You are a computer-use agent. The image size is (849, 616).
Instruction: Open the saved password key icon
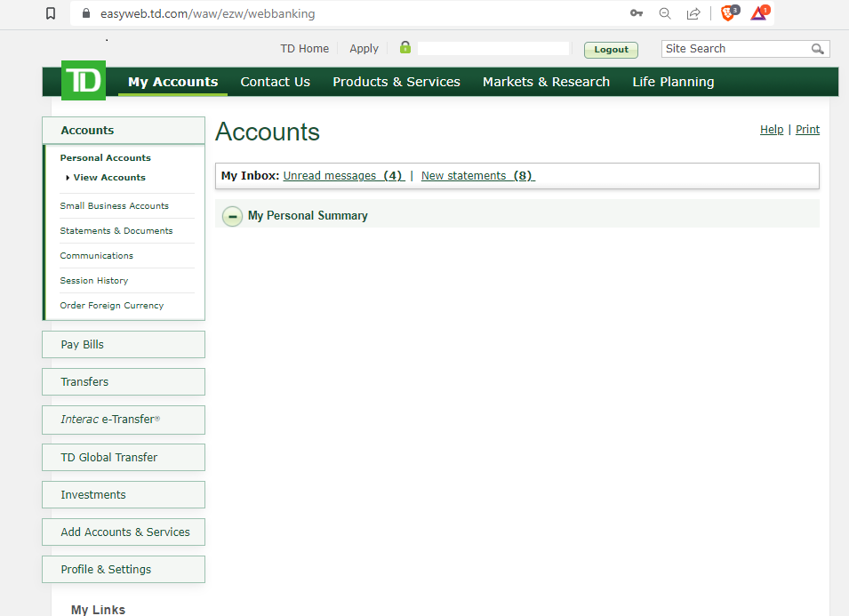pos(637,13)
